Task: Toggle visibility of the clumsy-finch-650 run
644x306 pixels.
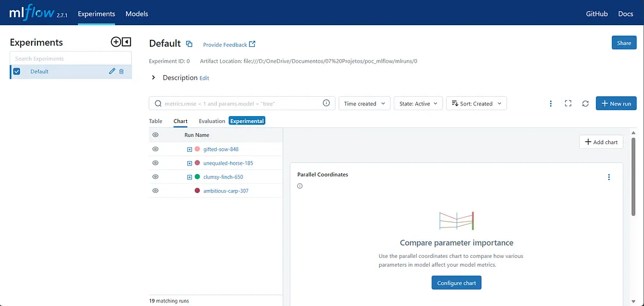Action: pyautogui.click(x=155, y=177)
